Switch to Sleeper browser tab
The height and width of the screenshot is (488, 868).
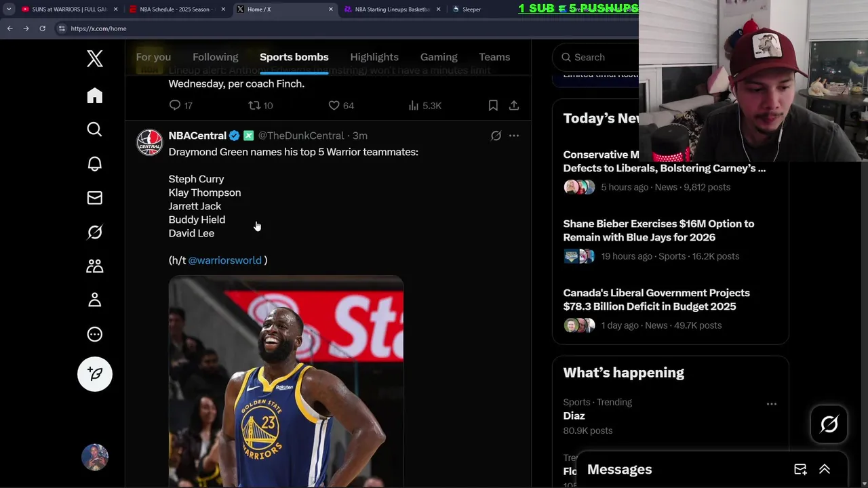tap(471, 9)
